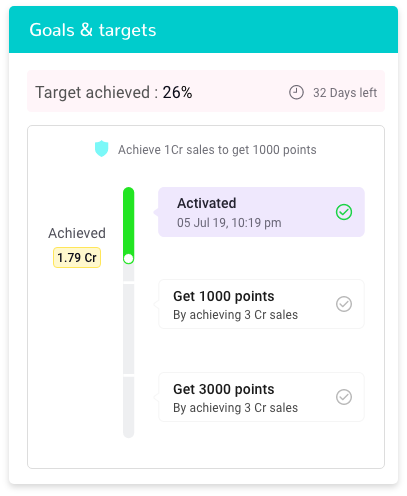Click By achieving 3 Cr sales under 3000 points
407x496 pixels.
tap(235, 408)
